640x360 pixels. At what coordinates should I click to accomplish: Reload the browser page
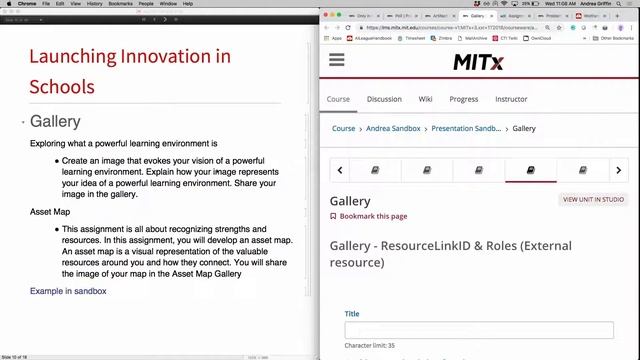point(348,28)
